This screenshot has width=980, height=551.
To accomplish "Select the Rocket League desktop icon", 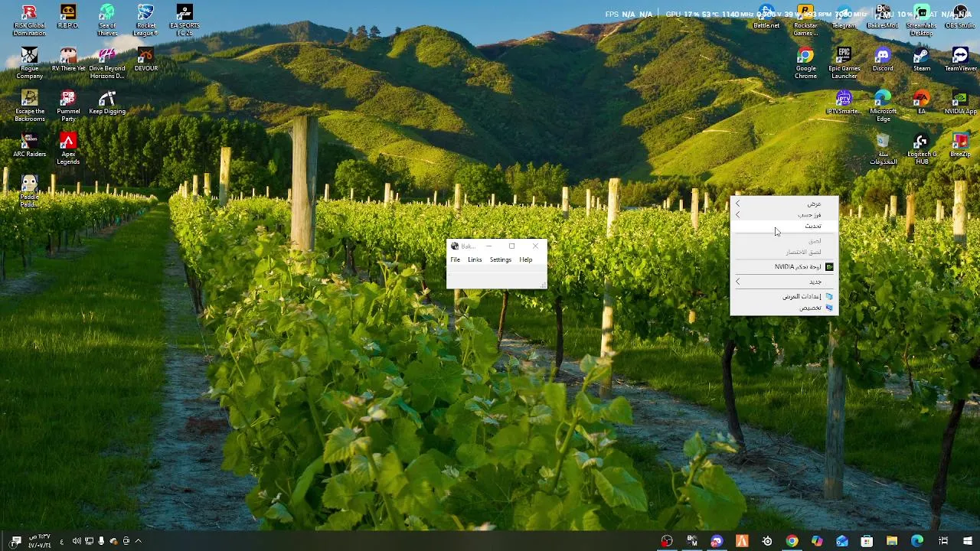I will tap(145, 21).
